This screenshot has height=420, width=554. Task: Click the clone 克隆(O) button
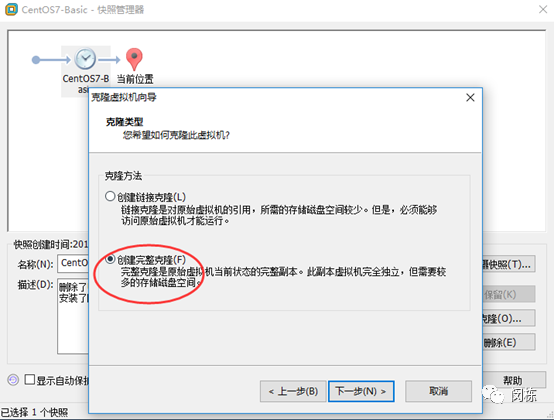[509, 318]
